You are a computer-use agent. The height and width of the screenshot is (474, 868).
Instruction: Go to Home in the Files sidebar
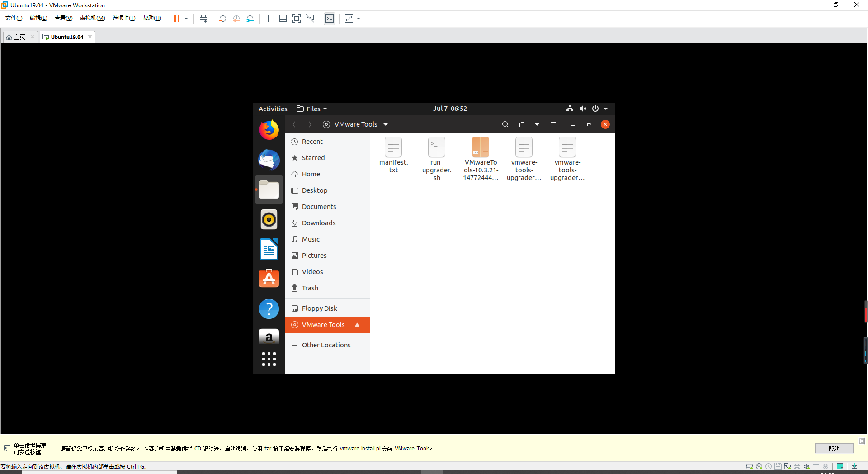327,174
